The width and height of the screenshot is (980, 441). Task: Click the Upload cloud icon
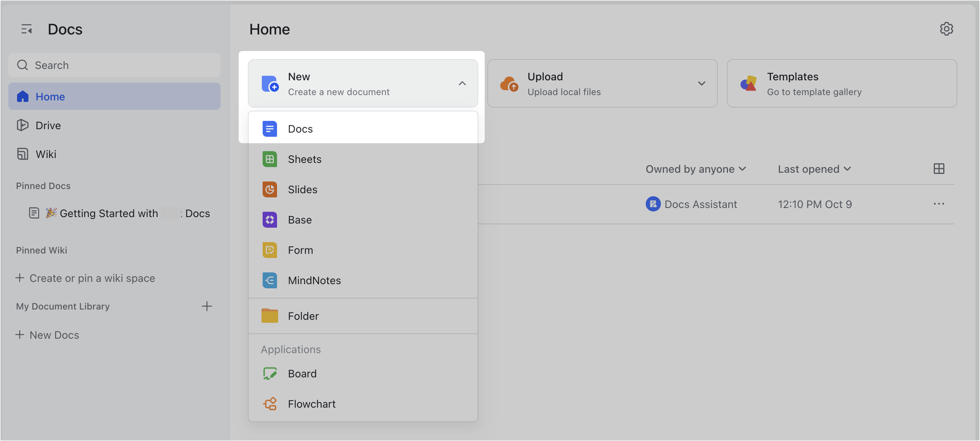click(x=509, y=83)
